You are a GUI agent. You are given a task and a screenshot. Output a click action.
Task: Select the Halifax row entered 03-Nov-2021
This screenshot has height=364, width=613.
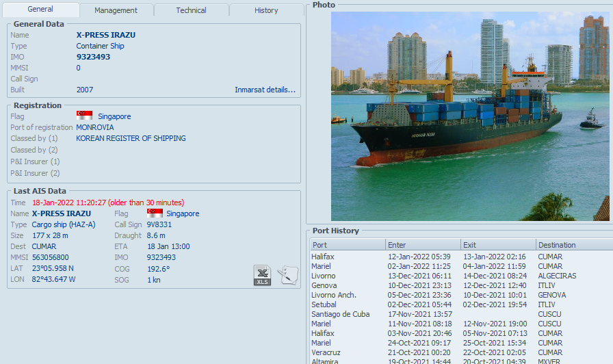pyautogui.click(x=461, y=333)
